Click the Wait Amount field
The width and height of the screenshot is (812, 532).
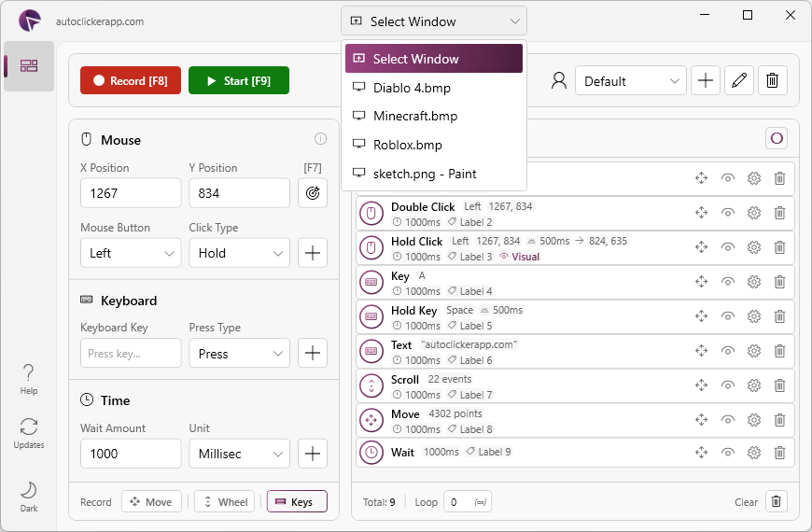click(x=131, y=454)
